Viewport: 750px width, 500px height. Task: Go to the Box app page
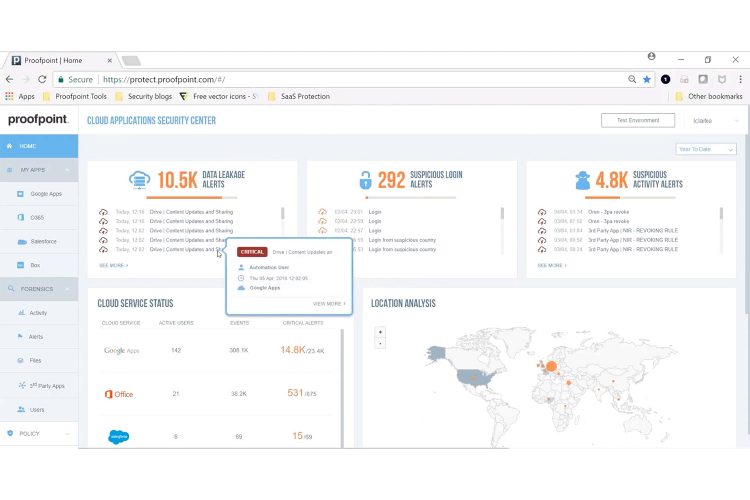39,265
